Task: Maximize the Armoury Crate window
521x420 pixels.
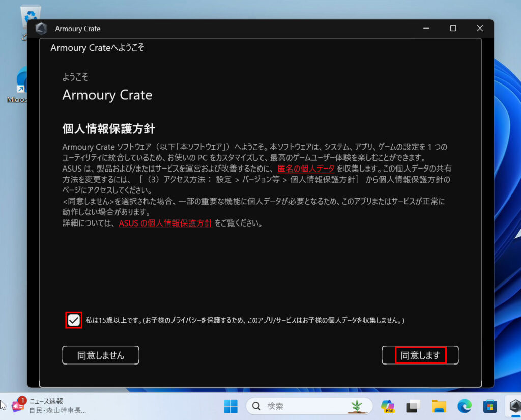Action: [453, 29]
